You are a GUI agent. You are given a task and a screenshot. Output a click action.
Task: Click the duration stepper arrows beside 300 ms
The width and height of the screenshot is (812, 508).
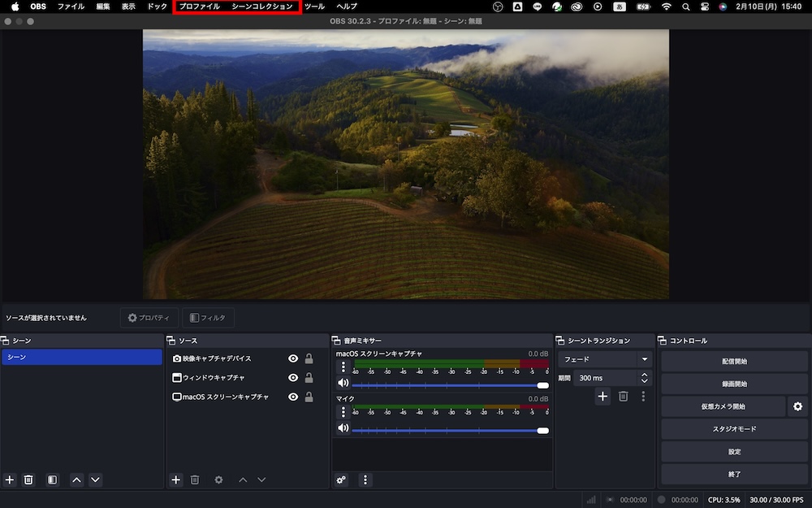point(645,378)
